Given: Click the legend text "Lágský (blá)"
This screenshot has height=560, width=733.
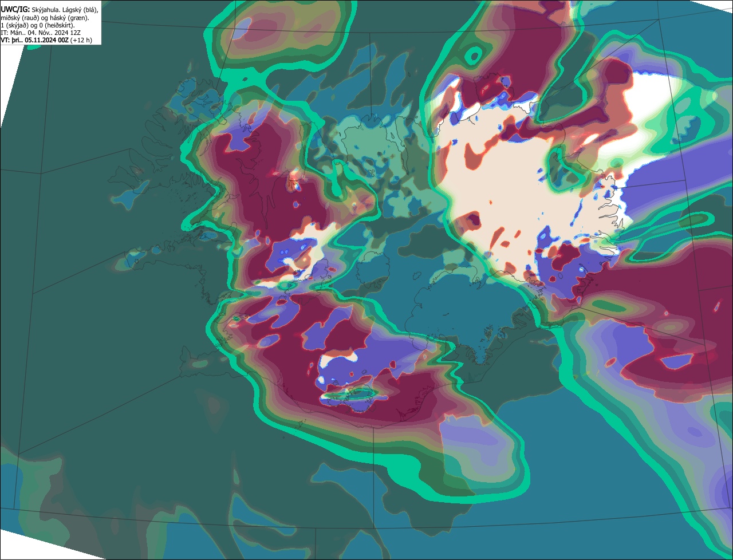Looking at the screenshot, I should click(x=80, y=10).
